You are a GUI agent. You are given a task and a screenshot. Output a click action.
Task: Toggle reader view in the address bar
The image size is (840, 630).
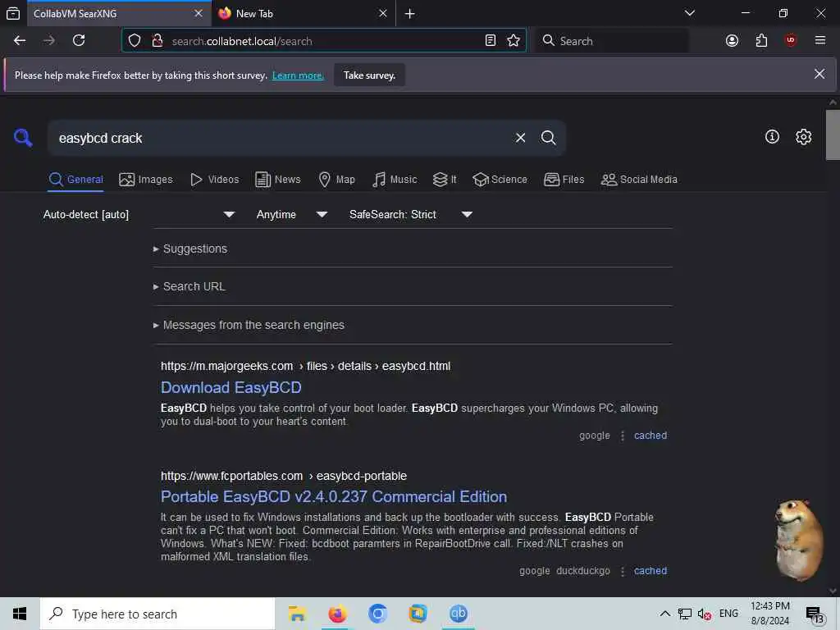[x=491, y=41]
